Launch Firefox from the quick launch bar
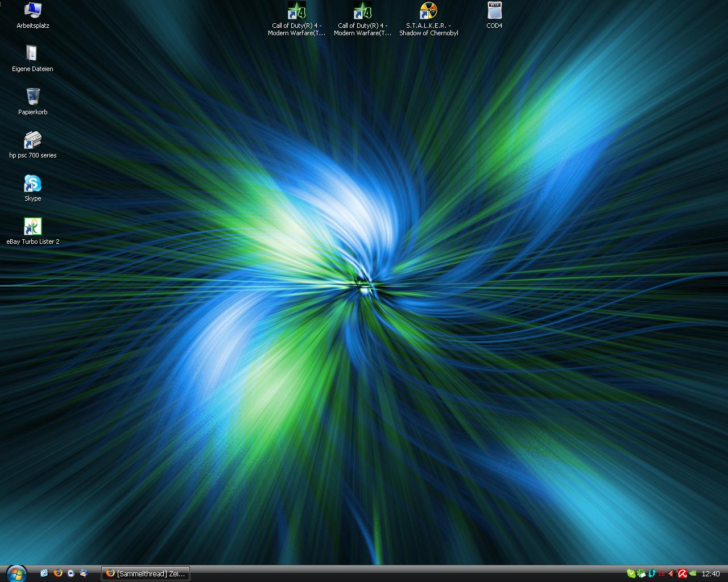The width and height of the screenshot is (728, 582). 58,573
